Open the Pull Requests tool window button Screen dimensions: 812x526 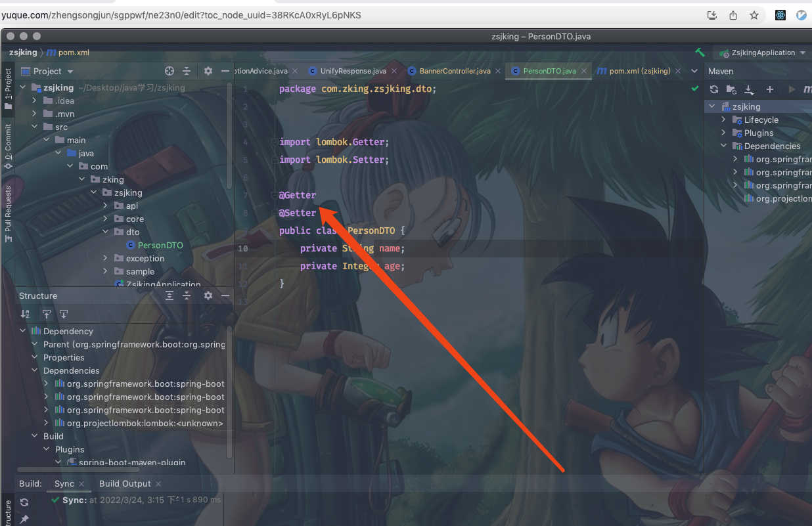coord(9,213)
